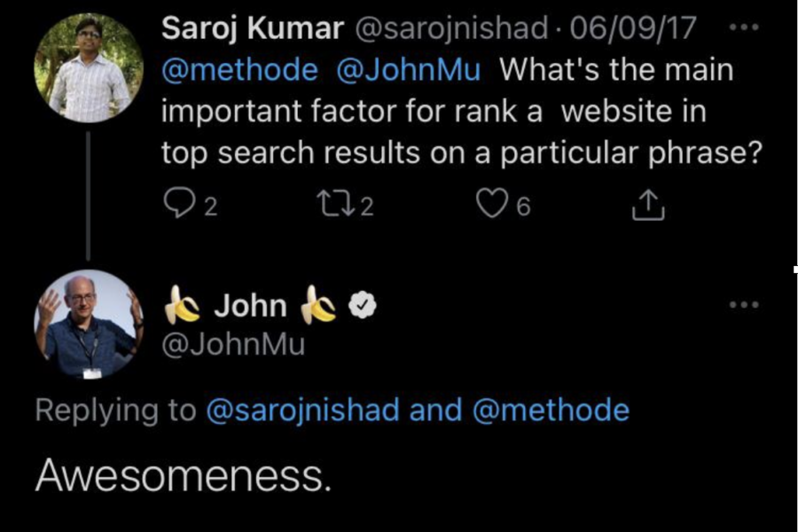
Task: Click John's display name with the bananas
Action: click(x=250, y=305)
